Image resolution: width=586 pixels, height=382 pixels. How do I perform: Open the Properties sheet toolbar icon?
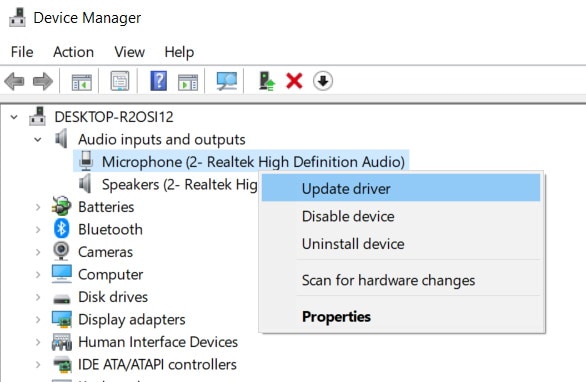tap(120, 81)
